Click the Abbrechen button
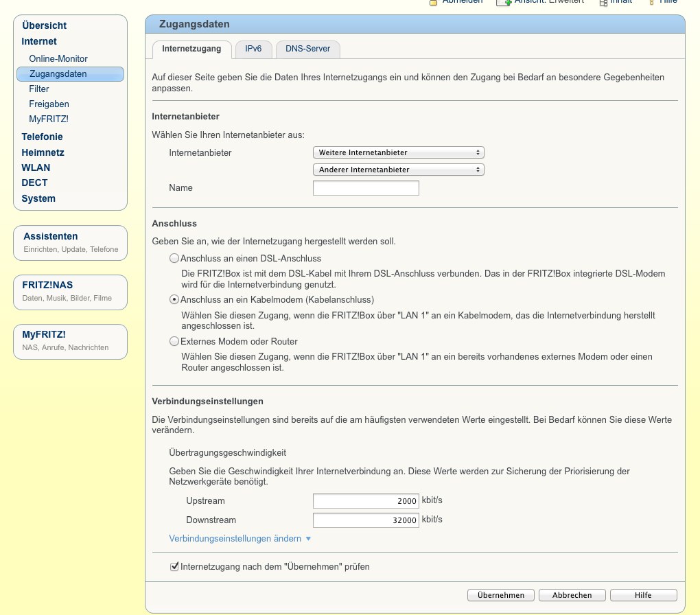The height and width of the screenshot is (615, 700). (572, 595)
